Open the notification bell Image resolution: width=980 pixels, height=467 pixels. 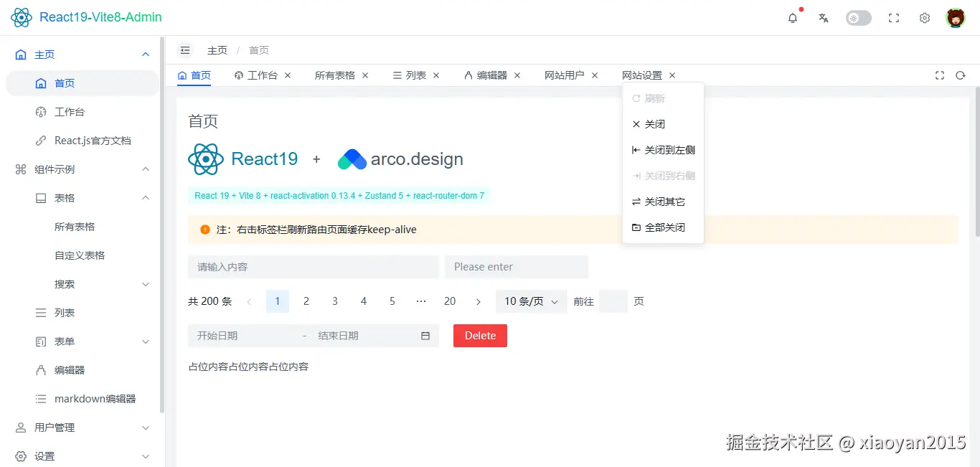pyautogui.click(x=793, y=18)
